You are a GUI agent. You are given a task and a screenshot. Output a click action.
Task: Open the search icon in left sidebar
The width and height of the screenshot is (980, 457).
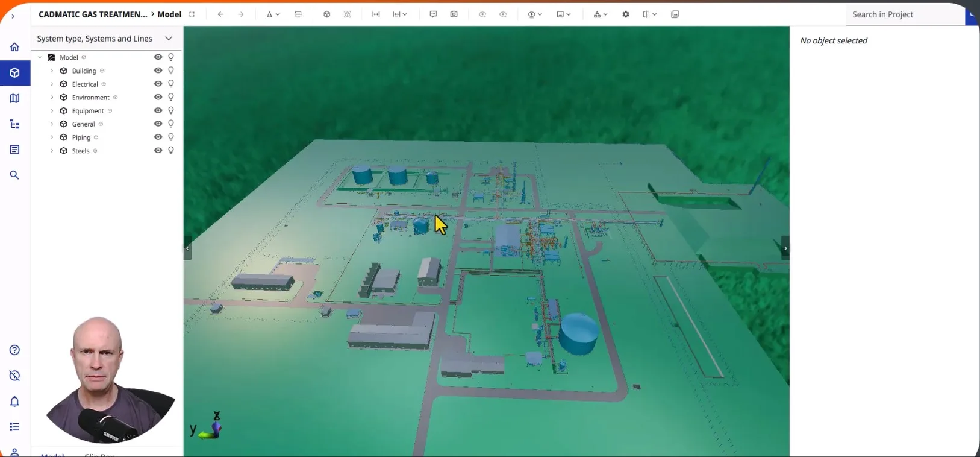14,175
